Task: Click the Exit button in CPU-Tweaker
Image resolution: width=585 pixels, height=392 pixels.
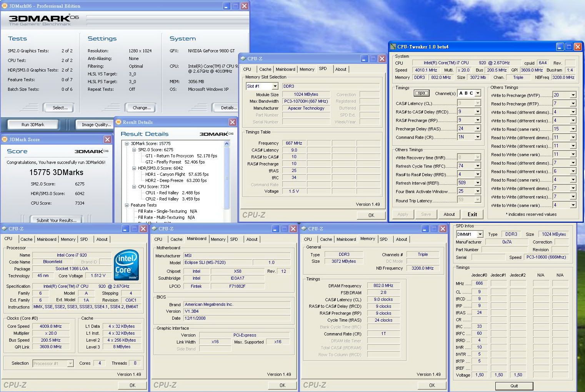Action: coord(472,214)
